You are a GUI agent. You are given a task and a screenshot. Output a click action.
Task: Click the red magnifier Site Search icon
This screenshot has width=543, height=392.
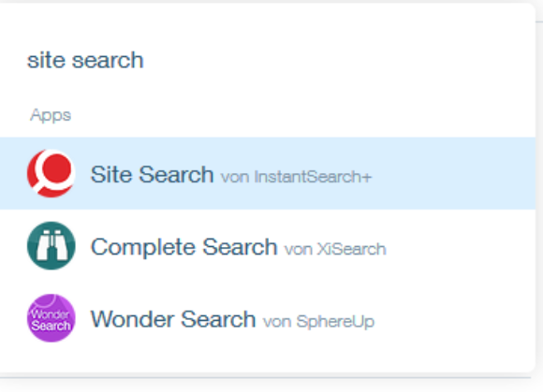(x=51, y=173)
